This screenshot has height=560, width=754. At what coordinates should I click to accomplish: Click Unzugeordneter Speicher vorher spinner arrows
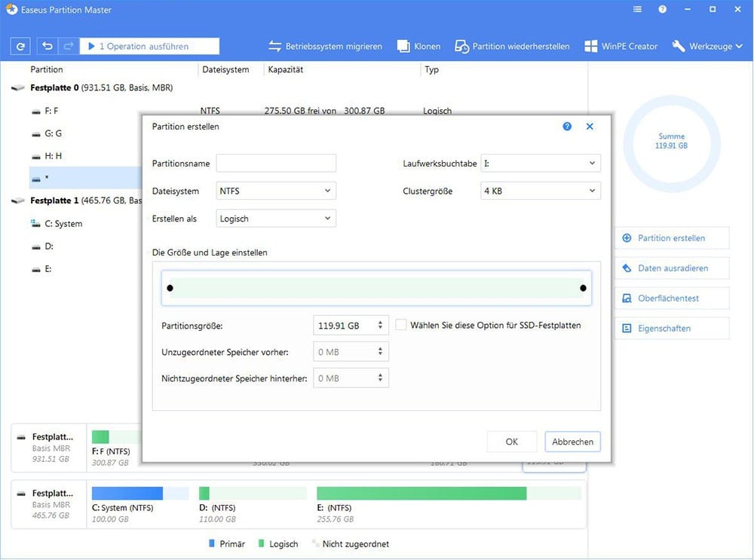tap(380, 351)
